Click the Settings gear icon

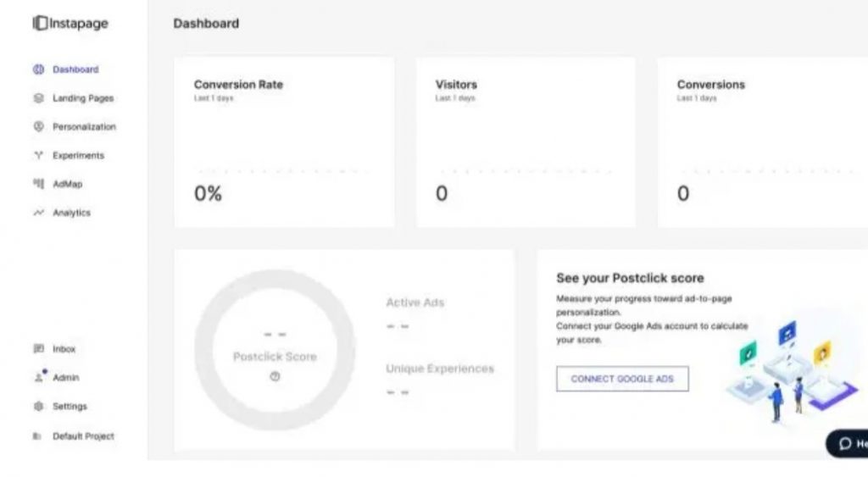point(38,407)
